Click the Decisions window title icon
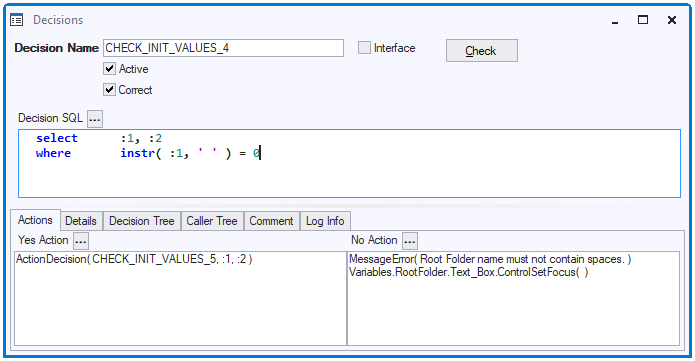This screenshot has width=695, height=361. tap(17, 20)
